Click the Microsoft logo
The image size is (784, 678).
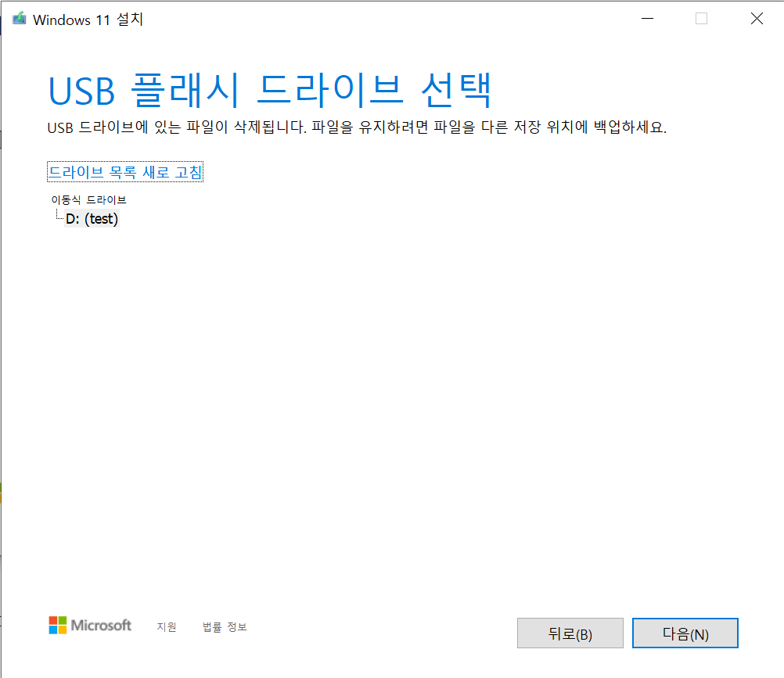point(90,625)
